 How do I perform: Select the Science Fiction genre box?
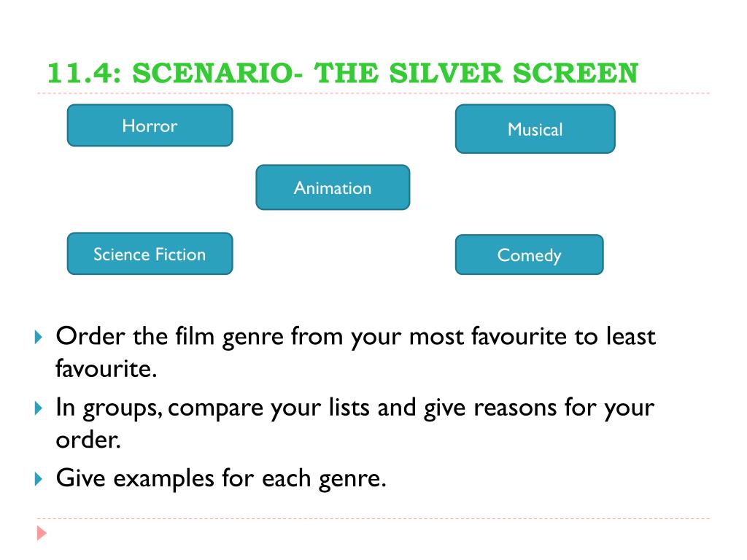[150, 253]
